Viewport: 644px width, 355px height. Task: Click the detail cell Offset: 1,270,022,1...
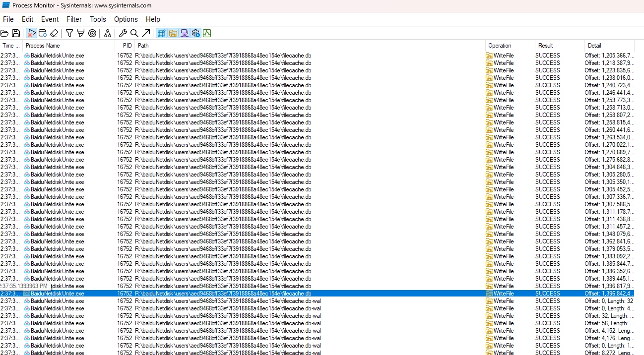609,145
